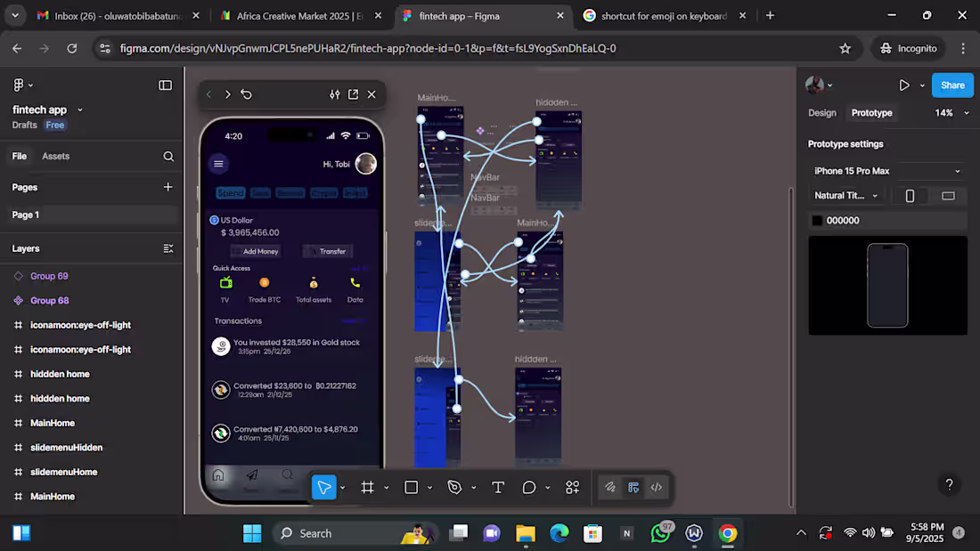This screenshot has height=551, width=980.
Task: Click Add Money in phone preview
Action: click(255, 251)
